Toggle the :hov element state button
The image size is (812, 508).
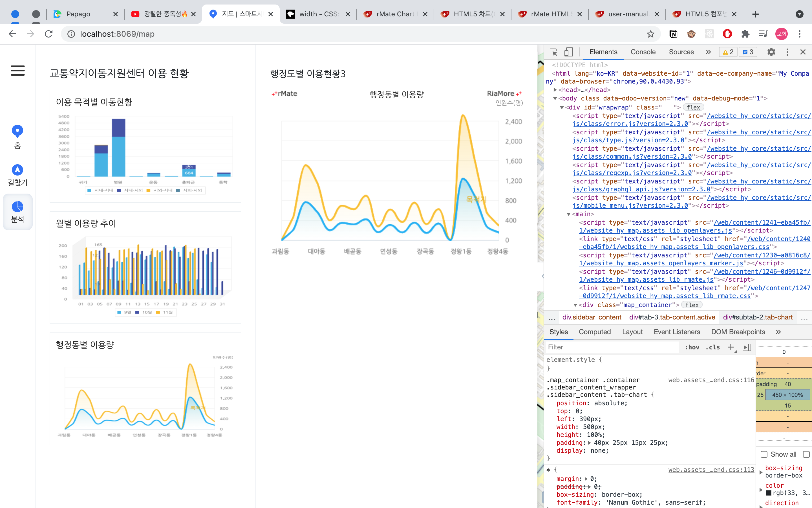[692, 347]
